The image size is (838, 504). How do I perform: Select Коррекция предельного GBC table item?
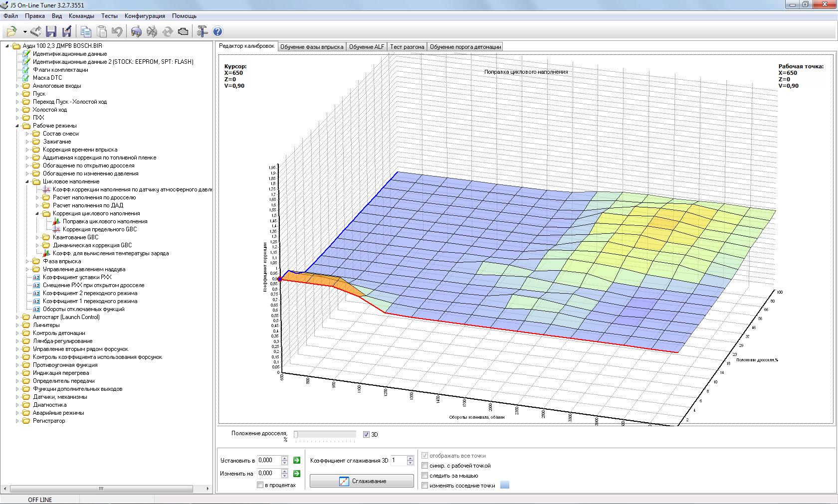[x=100, y=229]
